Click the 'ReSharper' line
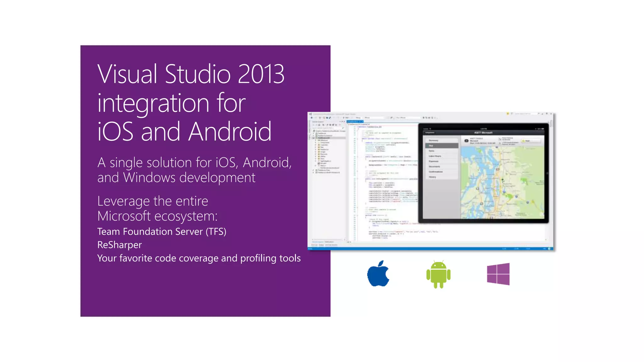The height and width of the screenshot is (362, 644). (x=119, y=245)
